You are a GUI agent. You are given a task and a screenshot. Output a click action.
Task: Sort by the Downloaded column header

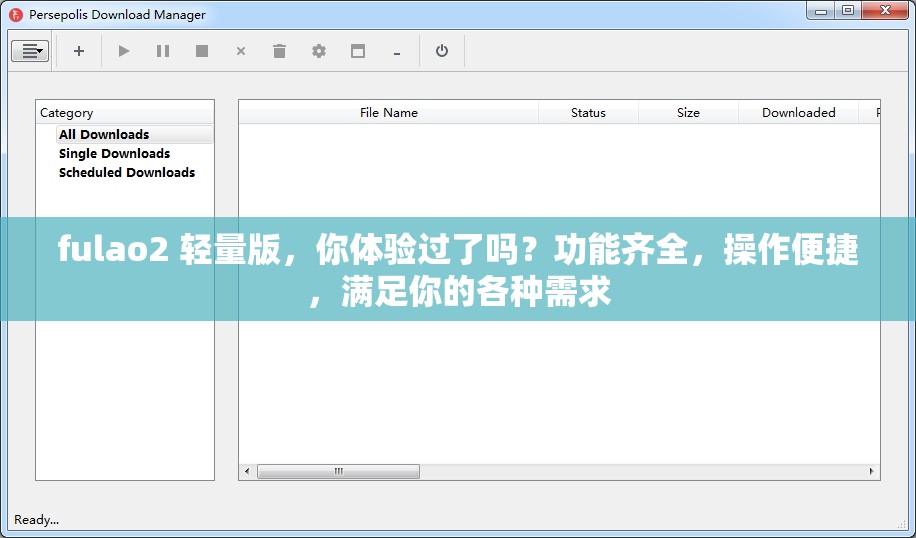point(799,113)
